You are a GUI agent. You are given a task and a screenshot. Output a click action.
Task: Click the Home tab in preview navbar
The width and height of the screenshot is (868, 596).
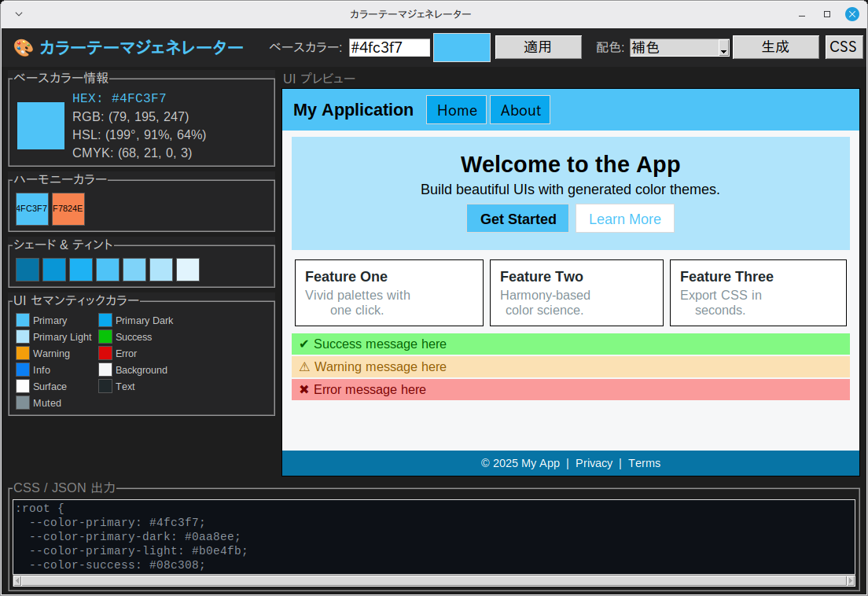click(x=457, y=110)
